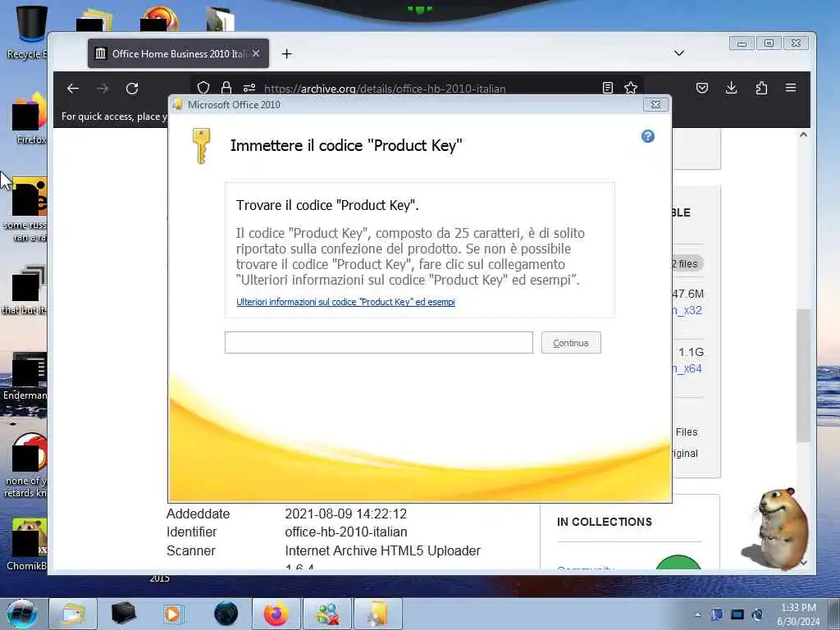Image resolution: width=840 pixels, height=630 pixels.
Task: Open the Pocket save icon
Action: pyautogui.click(x=702, y=88)
